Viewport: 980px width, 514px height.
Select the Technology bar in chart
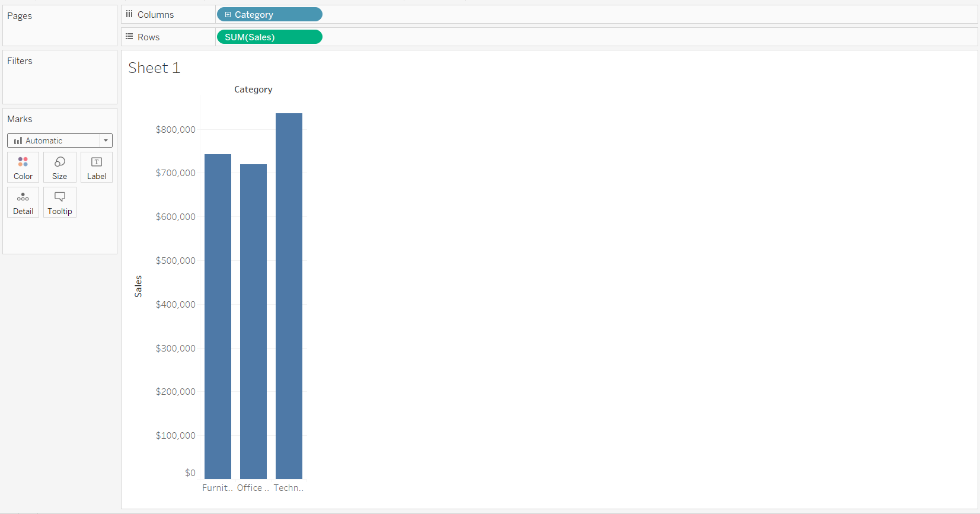pos(289,296)
